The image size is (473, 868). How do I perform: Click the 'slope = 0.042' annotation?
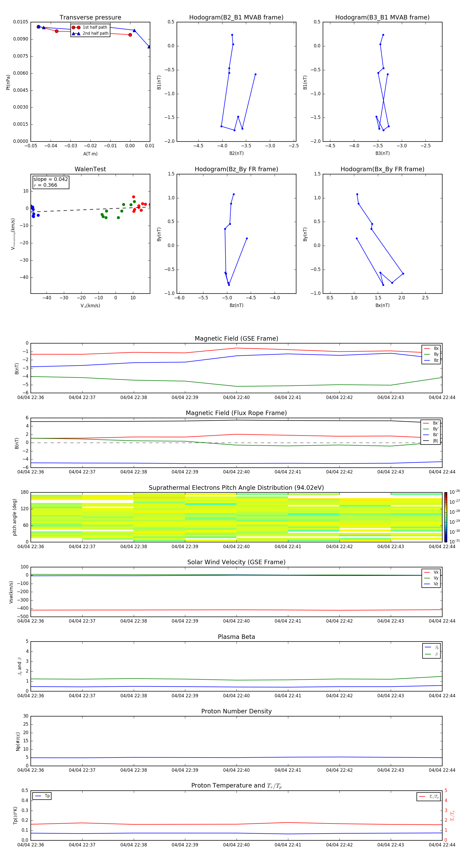coord(50,179)
